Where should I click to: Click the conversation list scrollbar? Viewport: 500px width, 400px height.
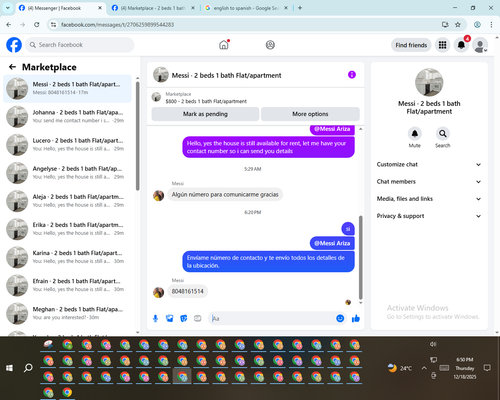tap(138, 136)
